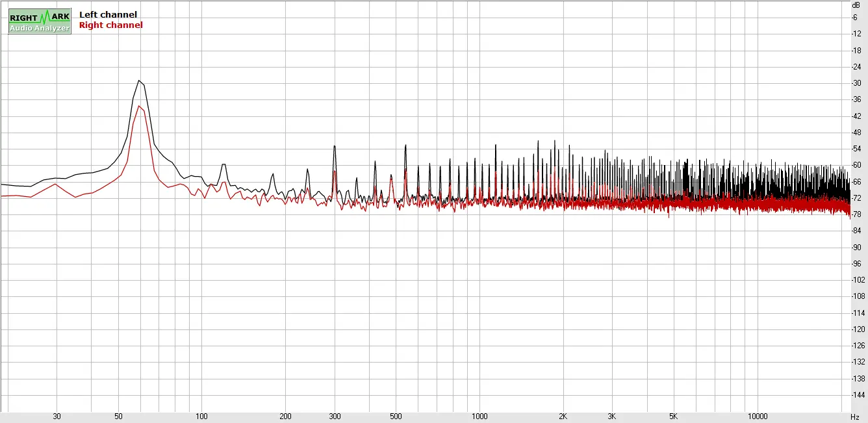Click the "Hz" axis unit label
Viewport: 868px width, 423px height.
pos(855,416)
